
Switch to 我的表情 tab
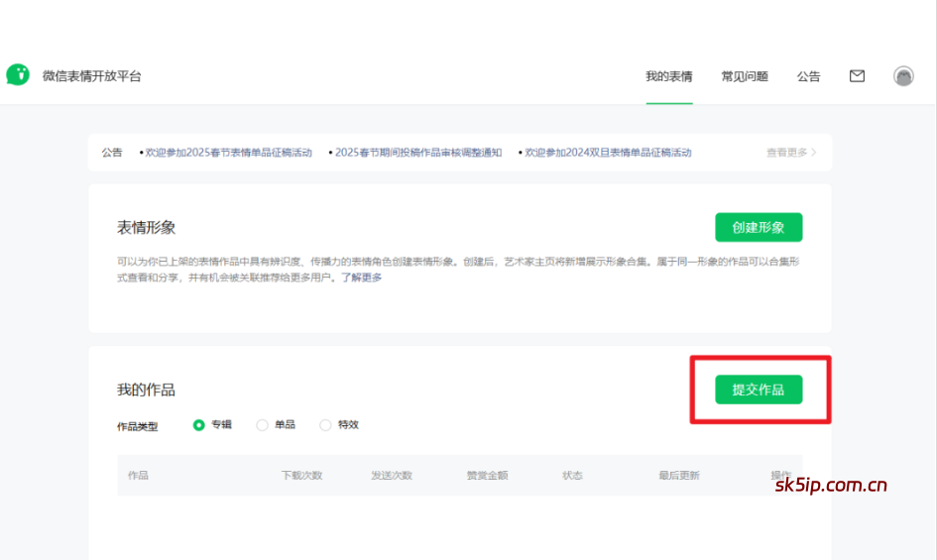tap(668, 76)
